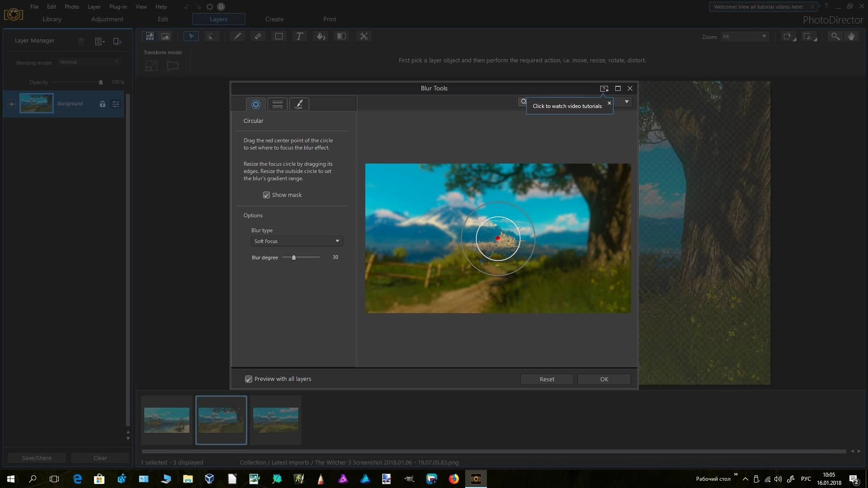
Task: Select the Circular blur tool icon
Action: click(x=255, y=104)
